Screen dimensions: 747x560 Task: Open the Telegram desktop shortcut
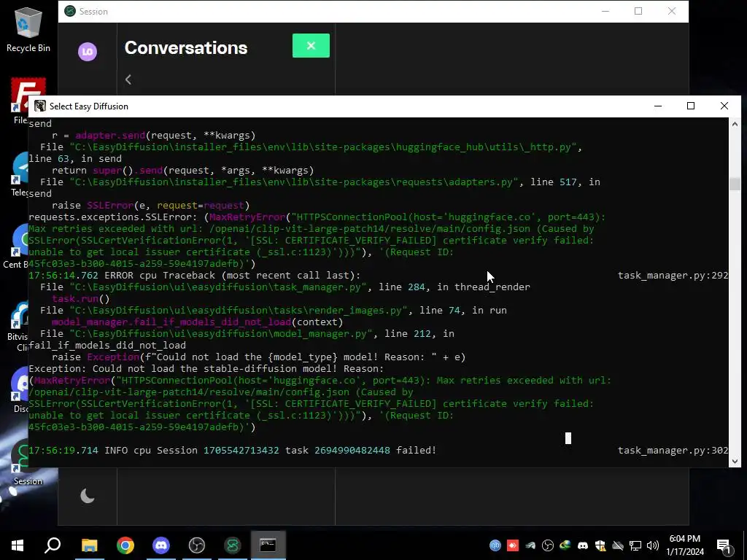pyautogui.click(x=20, y=174)
